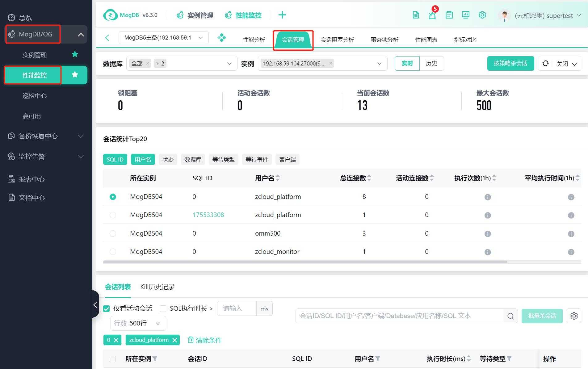Collapse MogDB/OG sidebar menu
Viewport: 588px width, 369px height.
pyautogui.click(x=81, y=35)
